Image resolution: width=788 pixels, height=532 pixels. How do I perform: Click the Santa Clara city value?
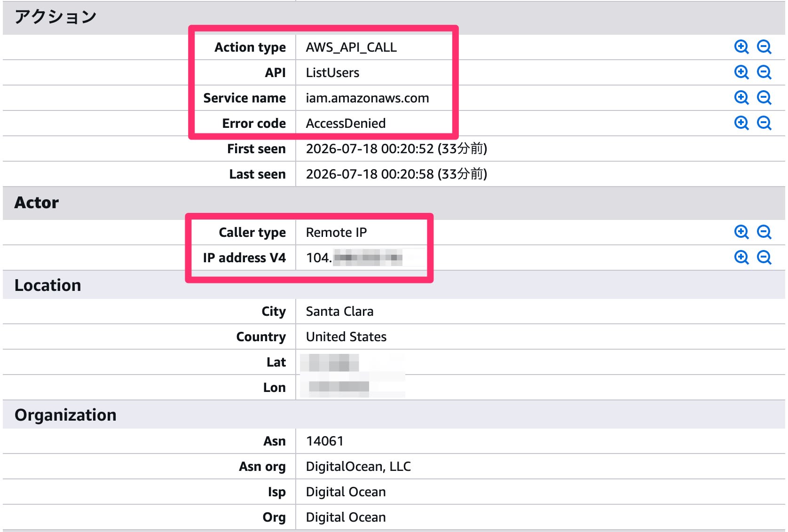[x=339, y=311]
